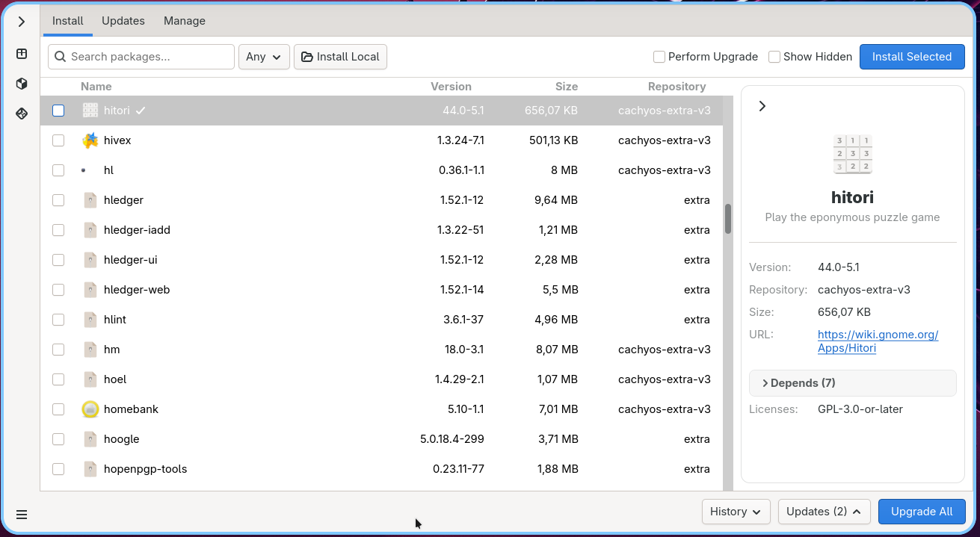Click the Install Local button

tap(340, 57)
